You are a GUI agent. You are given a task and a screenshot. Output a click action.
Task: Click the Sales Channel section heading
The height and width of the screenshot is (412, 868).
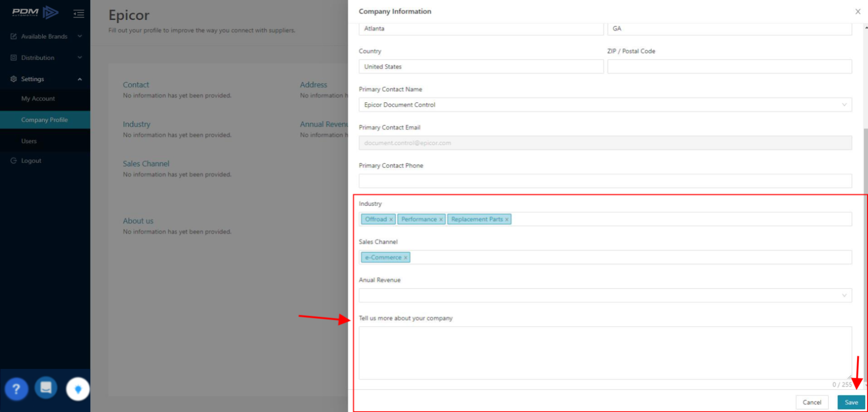pyautogui.click(x=146, y=163)
